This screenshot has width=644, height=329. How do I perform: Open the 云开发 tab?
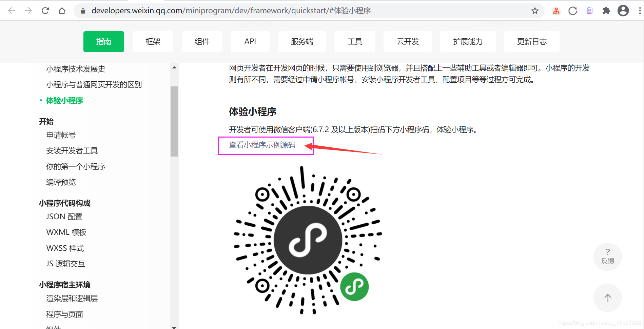[x=408, y=42]
